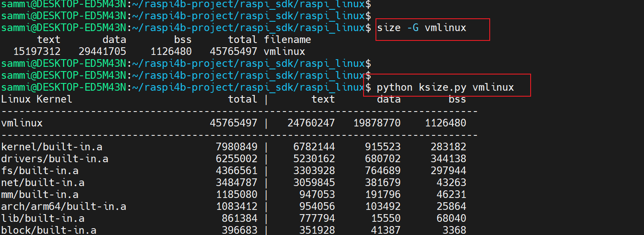The image size is (644, 235).
Task: Click data value 764689 in fs row
Action: [383, 171]
